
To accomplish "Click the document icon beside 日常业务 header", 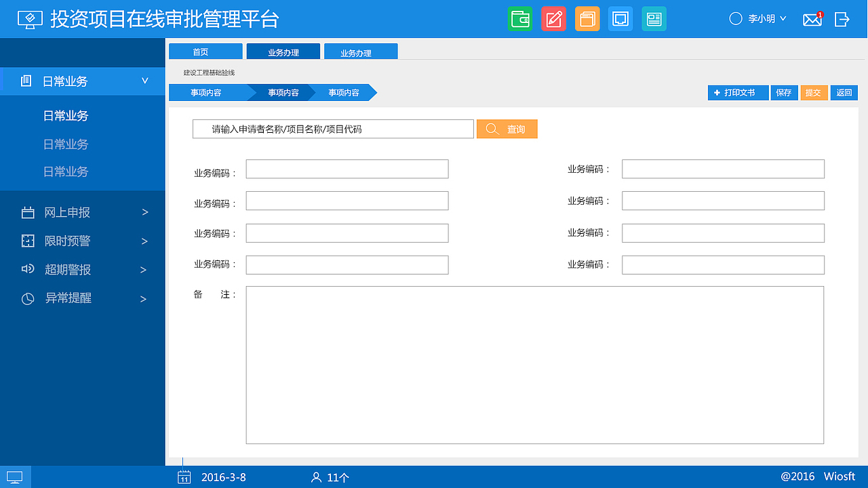I will [x=26, y=81].
